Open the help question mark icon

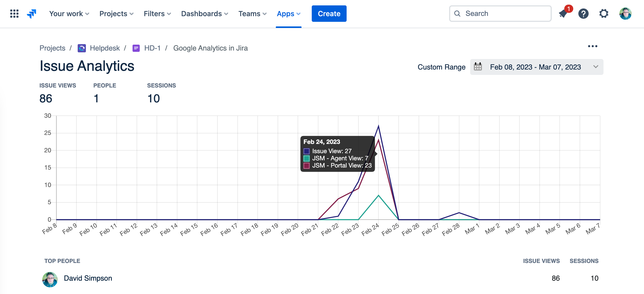[x=583, y=14]
